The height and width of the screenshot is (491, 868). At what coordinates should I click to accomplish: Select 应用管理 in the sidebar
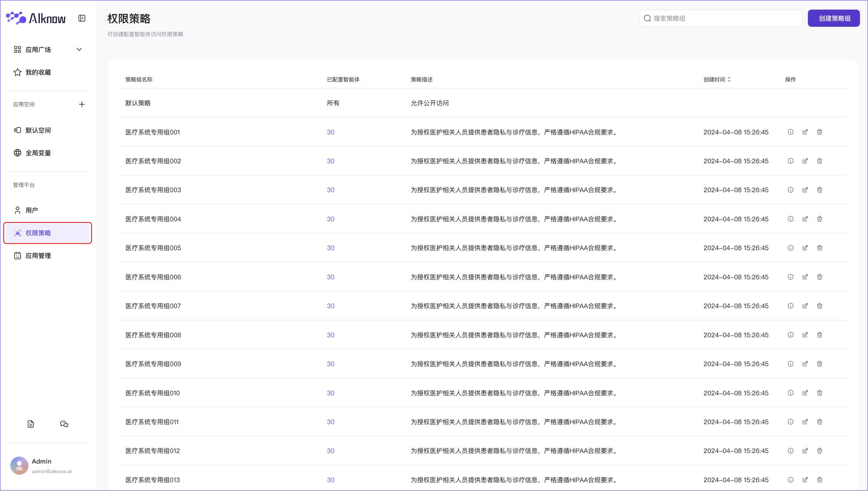point(38,256)
